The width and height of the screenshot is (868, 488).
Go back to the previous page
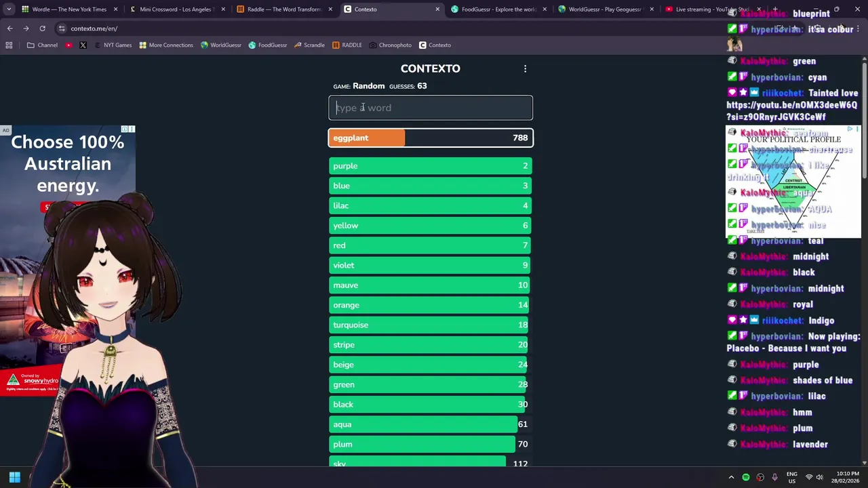coord(9,28)
